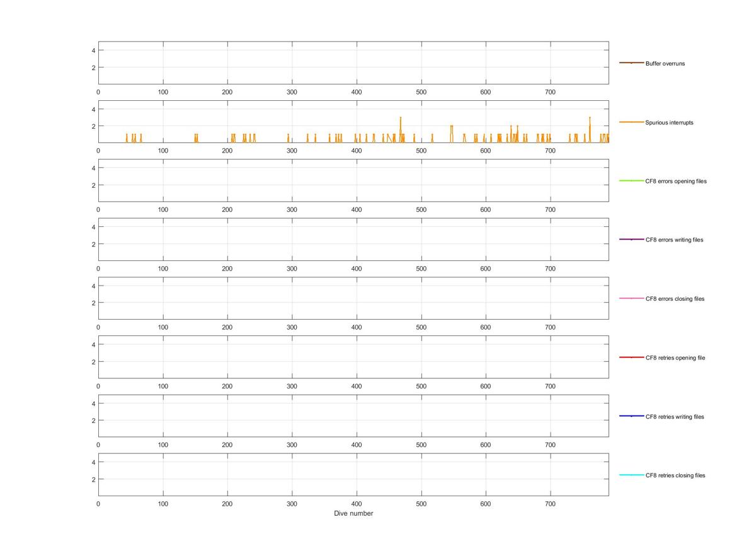
Task: Select the 'CF8 retries writing files' legend text
Action: [675, 417]
